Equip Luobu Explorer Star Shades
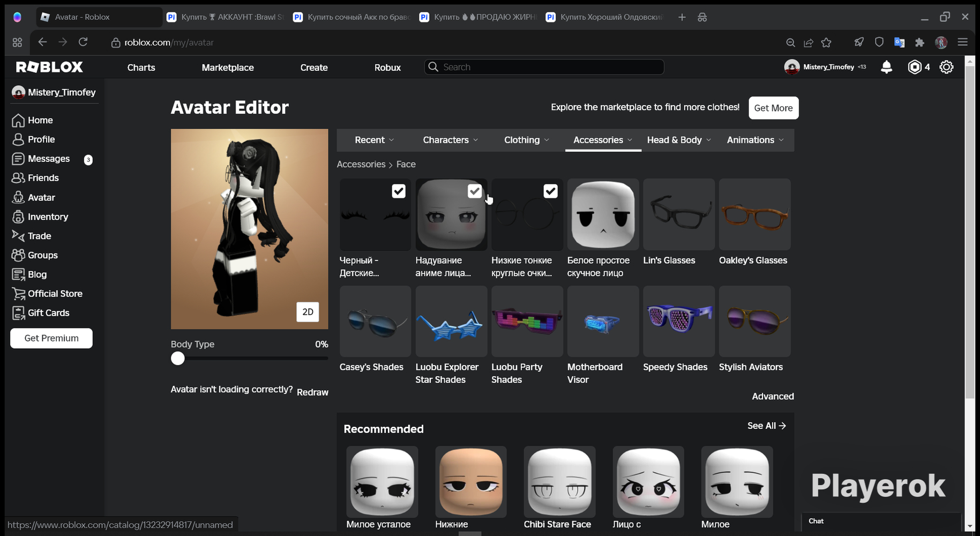Image resolution: width=980 pixels, height=536 pixels. 451,321
